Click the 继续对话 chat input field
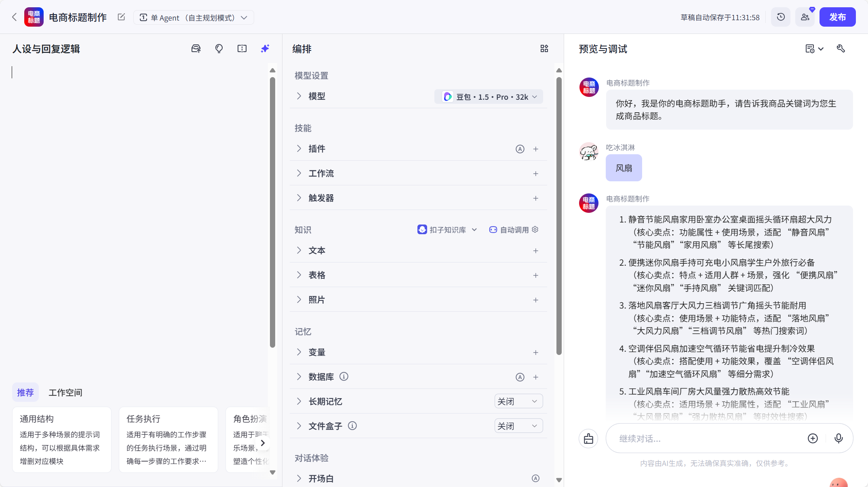868x487 pixels. click(x=707, y=439)
